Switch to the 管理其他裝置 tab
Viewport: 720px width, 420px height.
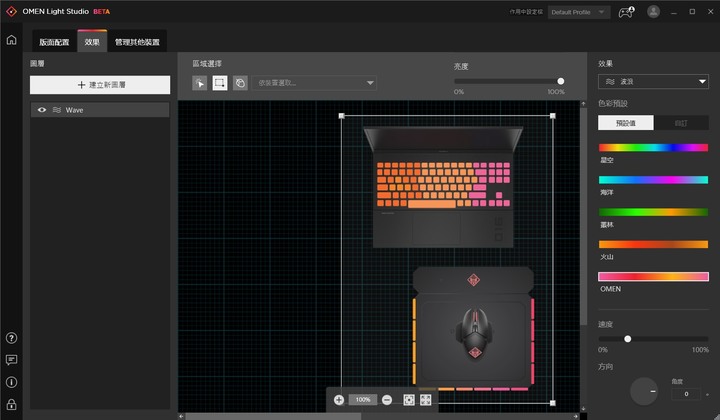(x=137, y=42)
